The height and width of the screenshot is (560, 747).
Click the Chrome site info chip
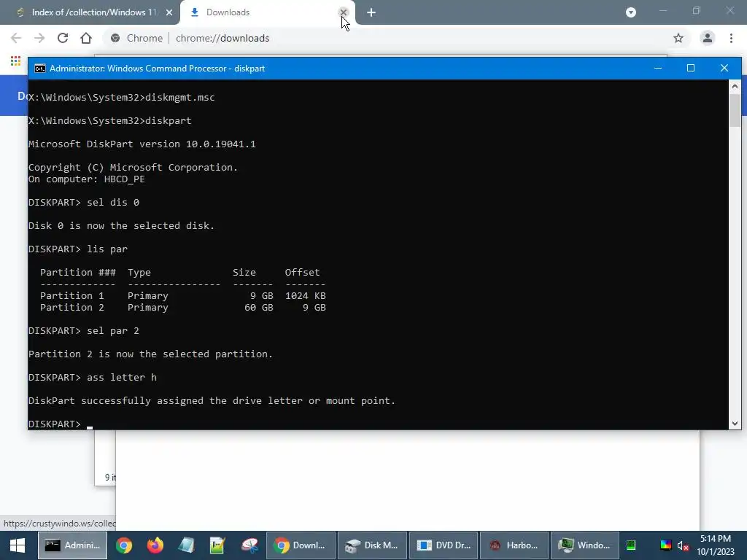click(136, 38)
